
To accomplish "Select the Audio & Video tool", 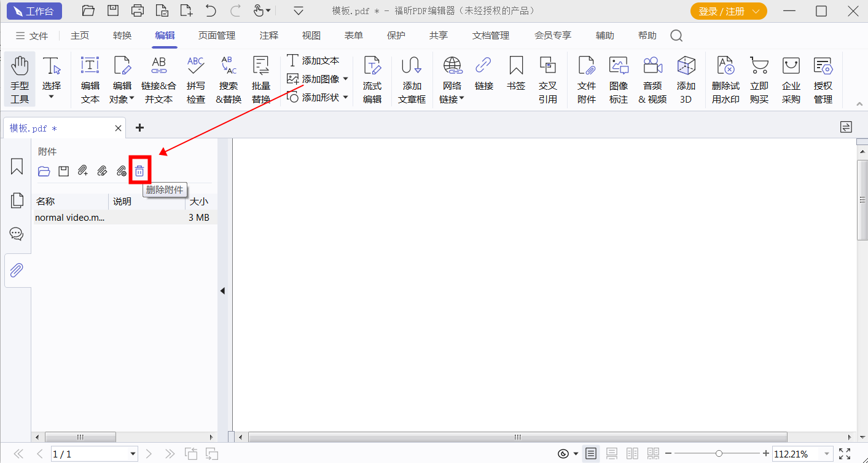I will pos(652,80).
